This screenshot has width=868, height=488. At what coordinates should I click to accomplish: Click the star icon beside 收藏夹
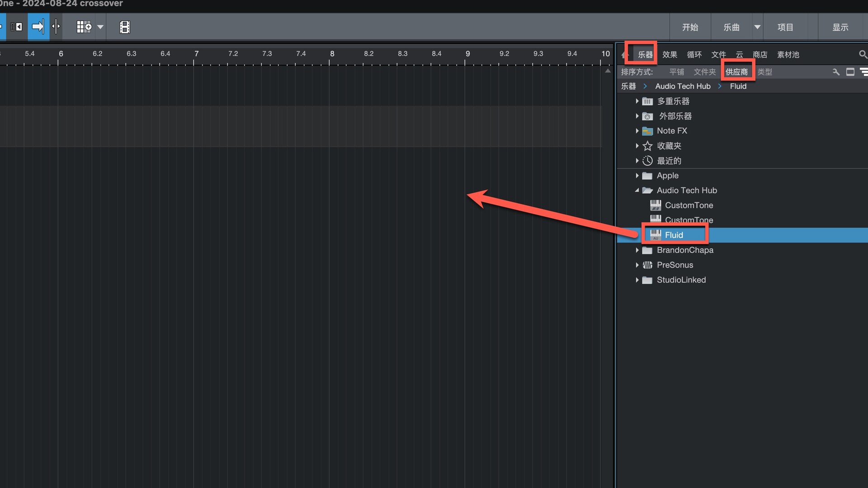[x=647, y=146]
